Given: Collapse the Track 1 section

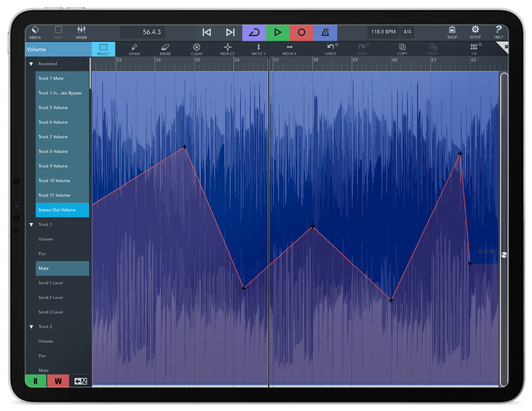Looking at the screenshot, I should click(x=31, y=224).
